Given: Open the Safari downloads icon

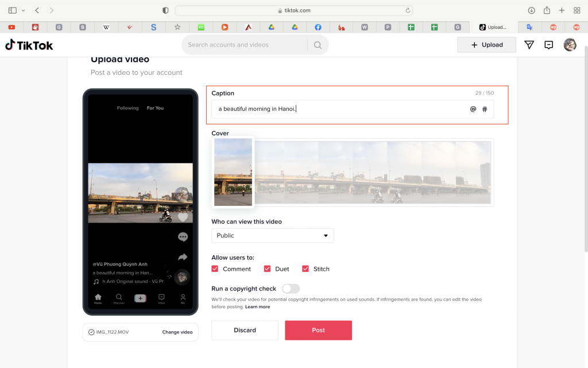Looking at the screenshot, I should pyautogui.click(x=531, y=10).
